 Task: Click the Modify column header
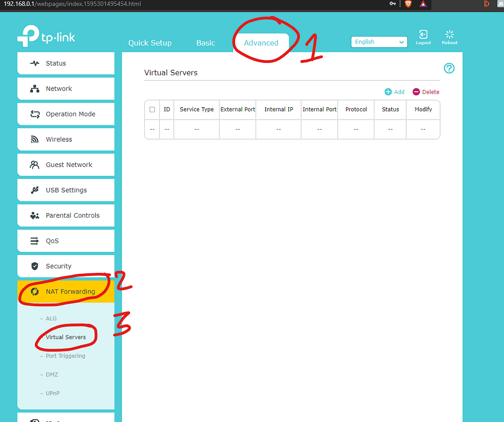pos(423,109)
